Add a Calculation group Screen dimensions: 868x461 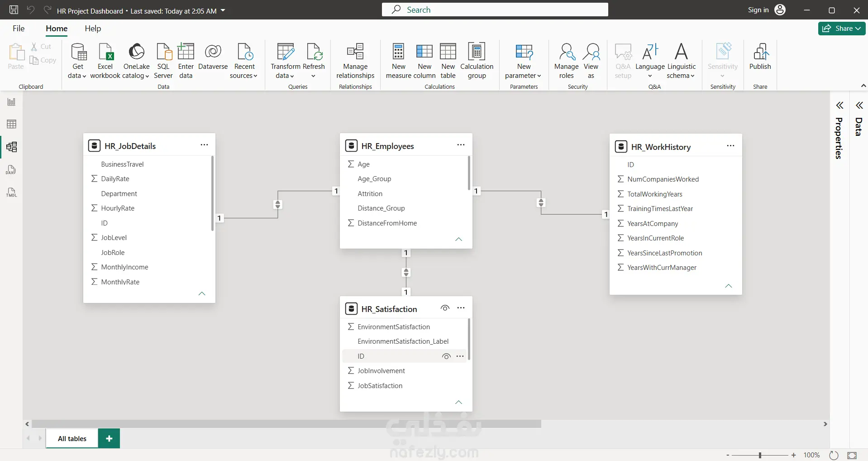(x=477, y=61)
